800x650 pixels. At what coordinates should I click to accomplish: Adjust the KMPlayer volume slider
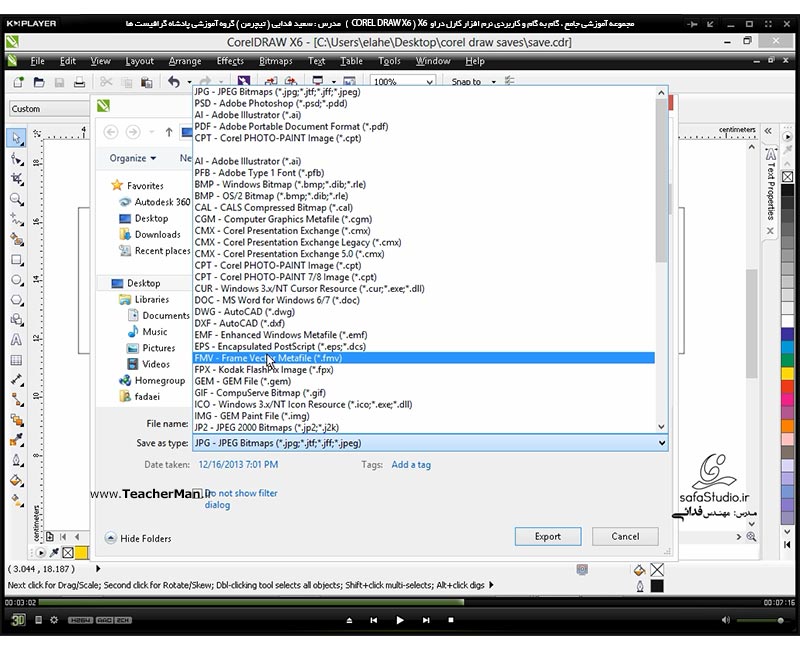point(760,620)
